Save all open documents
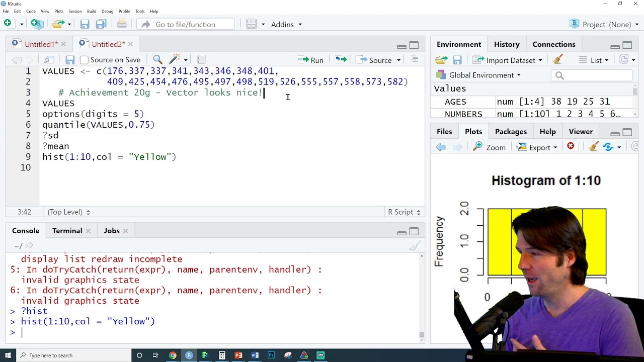The height and width of the screenshot is (362, 644). pyautogui.click(x=101, y=24)
